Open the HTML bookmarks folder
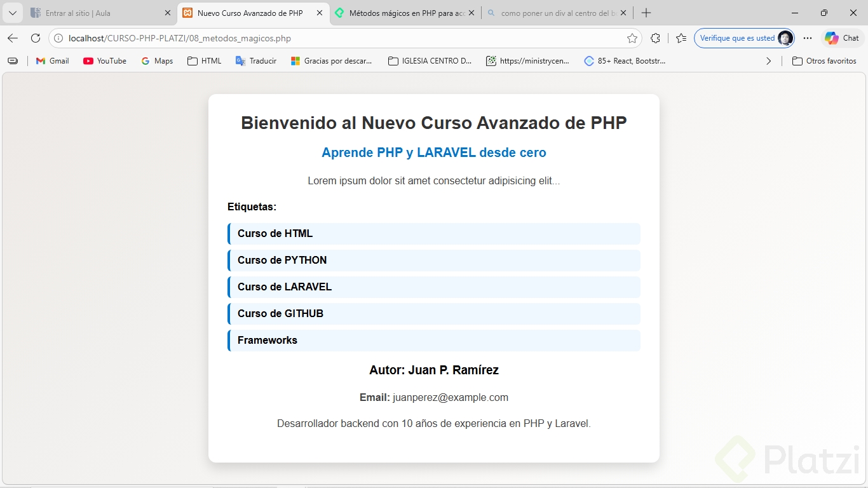868x488 pixels. 205,61
